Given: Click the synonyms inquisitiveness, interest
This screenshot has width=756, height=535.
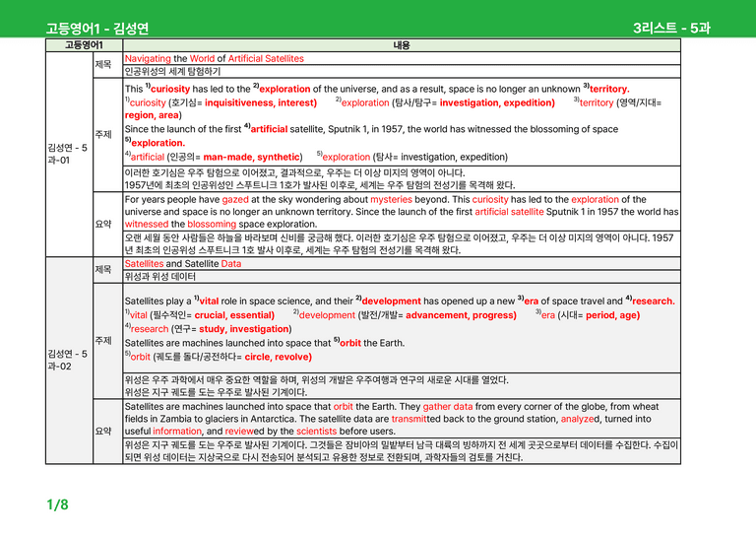Looking at the screenshot, I should [x=260, y=102].
